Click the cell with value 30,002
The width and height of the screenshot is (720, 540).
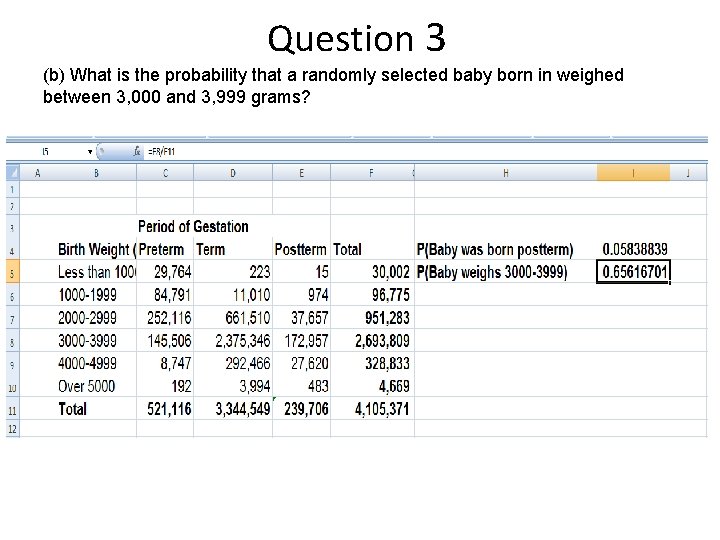372,272
